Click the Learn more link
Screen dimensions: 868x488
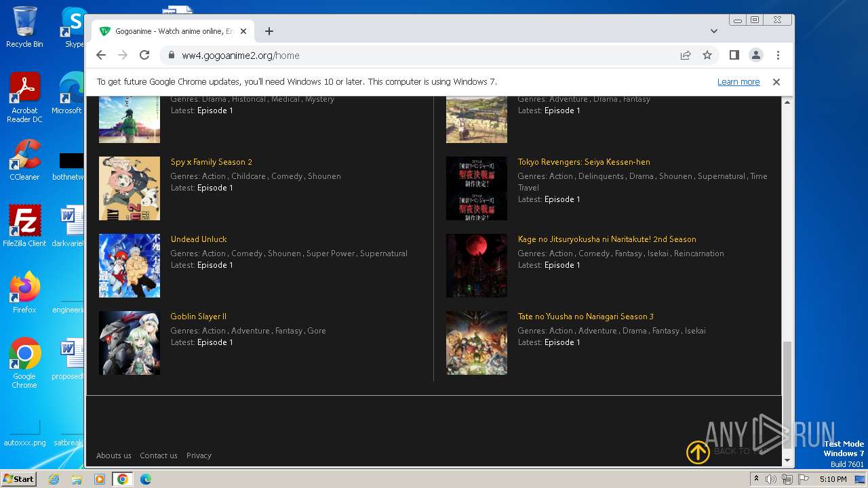[738, 82]
